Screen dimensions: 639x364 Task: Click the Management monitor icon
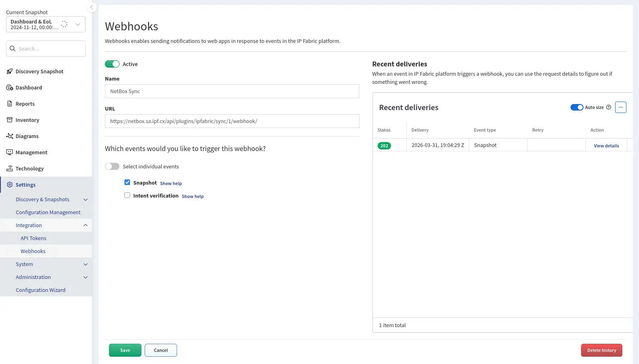coord(10,153)
